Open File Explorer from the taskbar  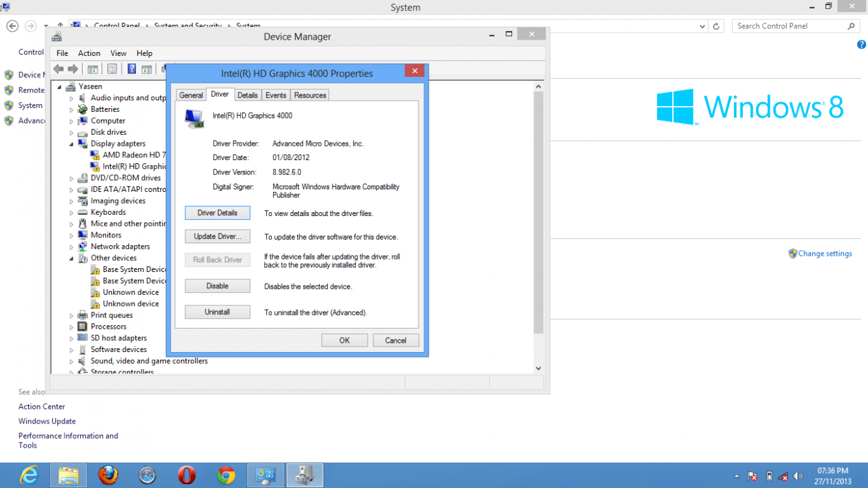(x=68, y=476)
